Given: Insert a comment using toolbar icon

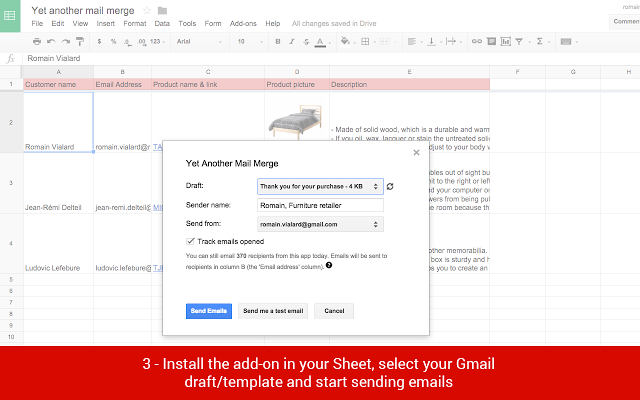Looking at the screenshot, I should click(491, 41).
